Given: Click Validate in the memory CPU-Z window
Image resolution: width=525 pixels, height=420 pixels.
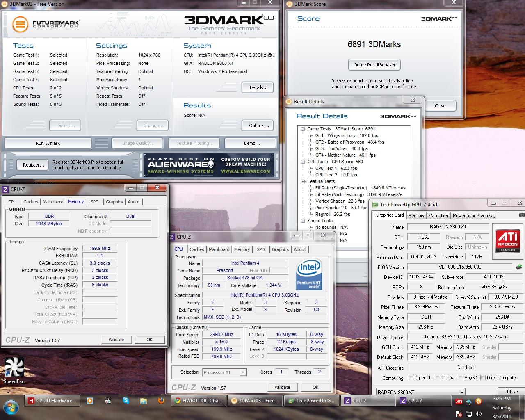Looking at the screenshot, I should click(116, 340).
